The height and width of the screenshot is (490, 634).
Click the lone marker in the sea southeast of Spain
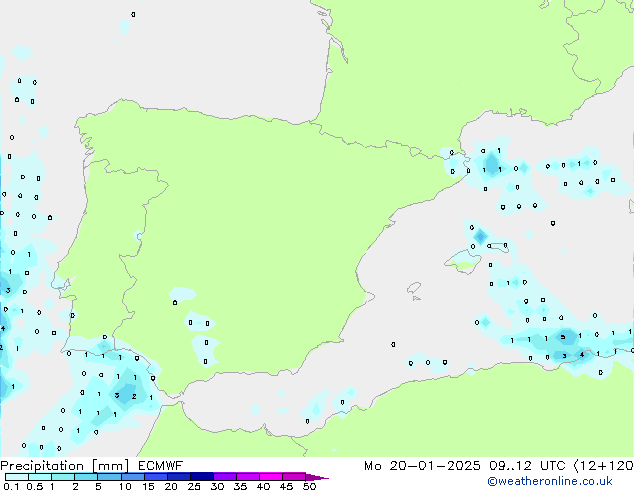393,344
